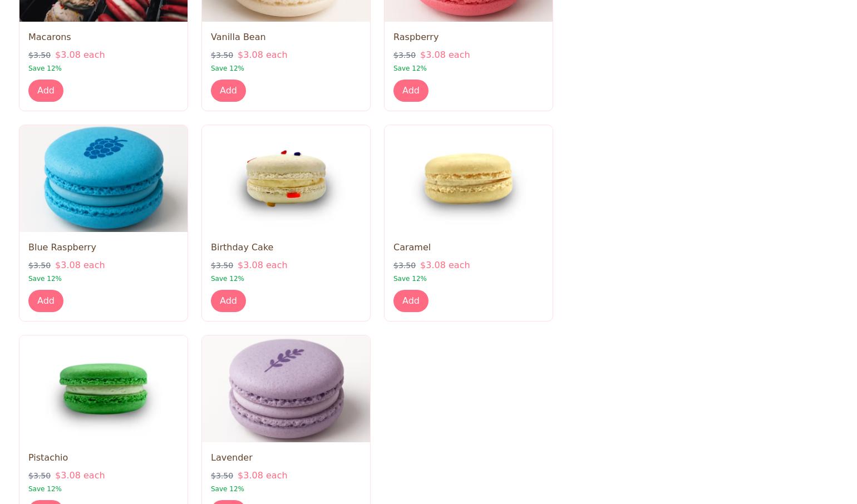The image size is (857, 504).
Task: Click the Birthday Cake product name
Action: pyautogui.click(x=242, y=247)
